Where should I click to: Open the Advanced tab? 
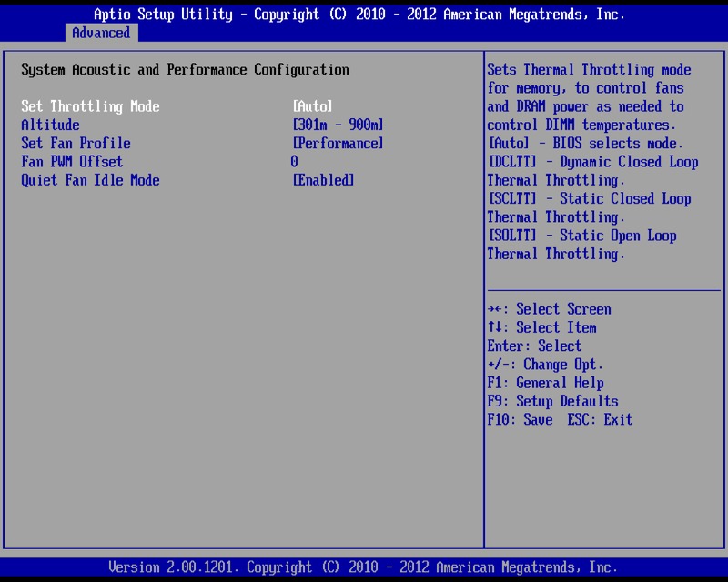(101, 33)
